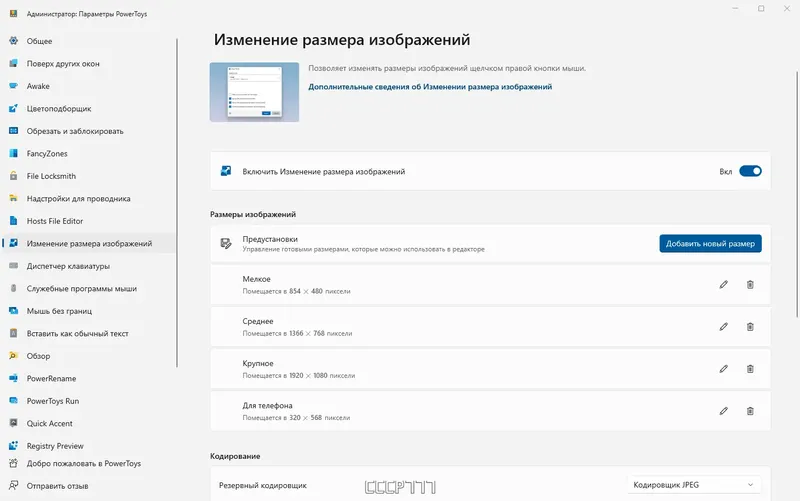This screenshot has height=501, width=800.
Task: Edit the Мелкое size preset
Action: tap(723, 285)
